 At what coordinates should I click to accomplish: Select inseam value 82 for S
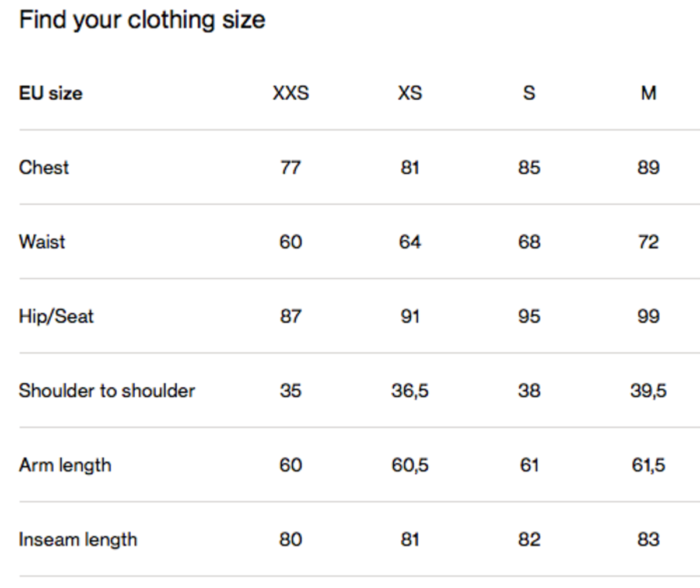528,540
